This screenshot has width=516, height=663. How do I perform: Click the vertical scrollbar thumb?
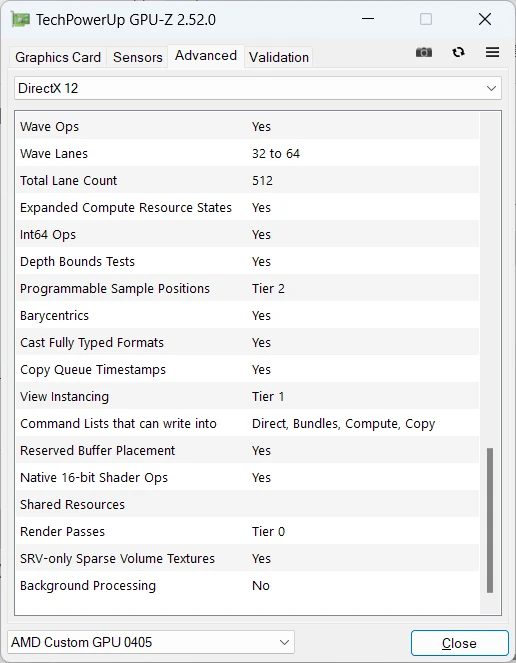490,520
